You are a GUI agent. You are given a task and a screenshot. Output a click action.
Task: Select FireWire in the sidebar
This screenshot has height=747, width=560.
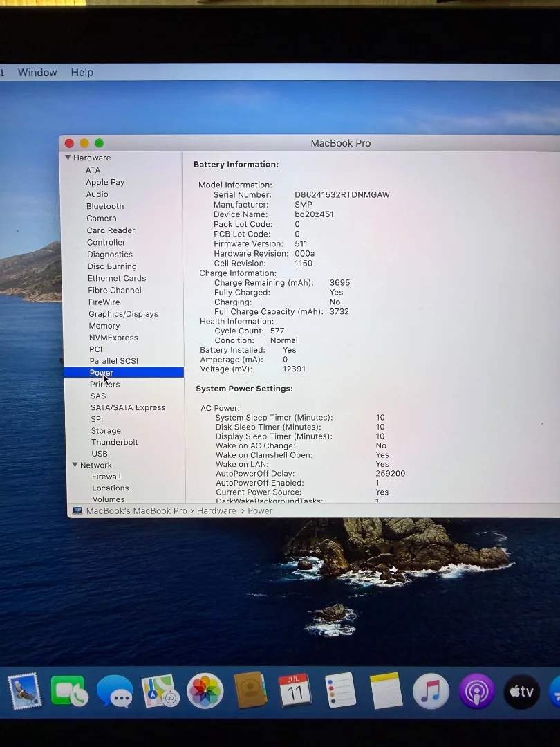pos(104,302)
